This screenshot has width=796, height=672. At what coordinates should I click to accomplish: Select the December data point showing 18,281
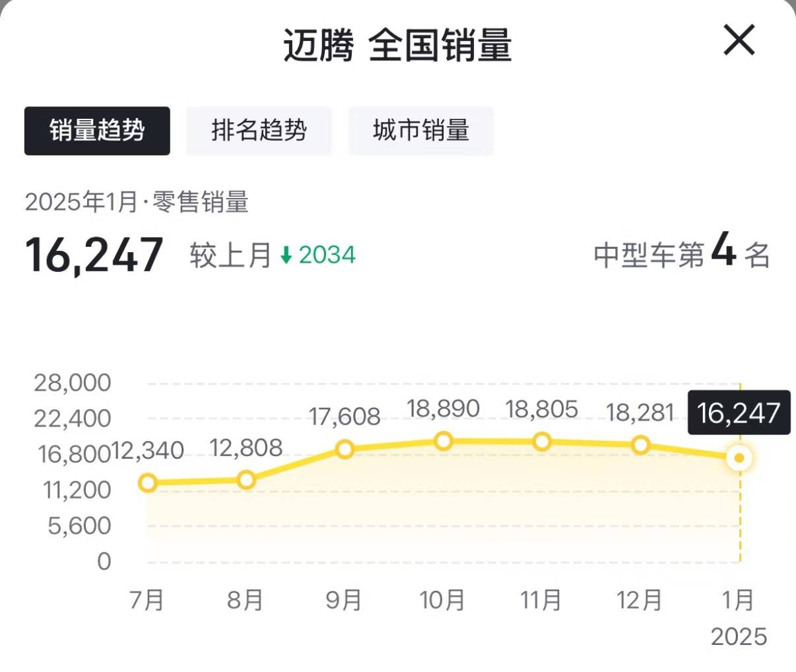[640, 445]
